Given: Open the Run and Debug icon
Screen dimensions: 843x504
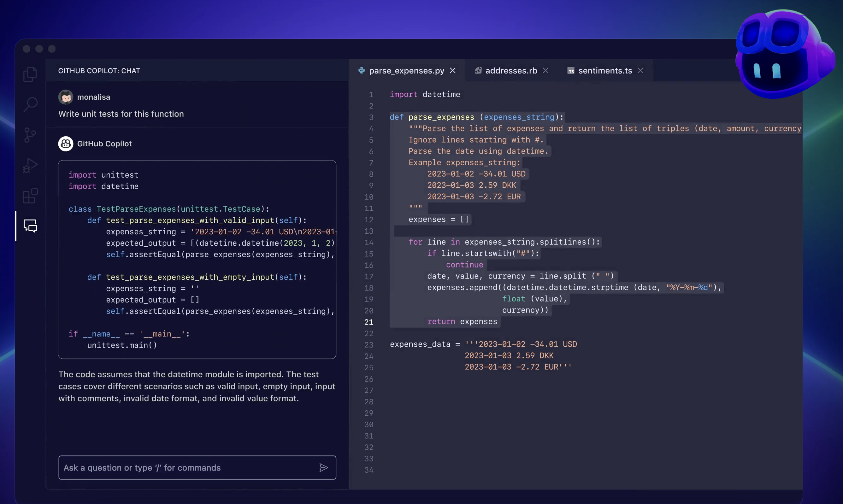Looking at the screenshot, I should 30,166.
